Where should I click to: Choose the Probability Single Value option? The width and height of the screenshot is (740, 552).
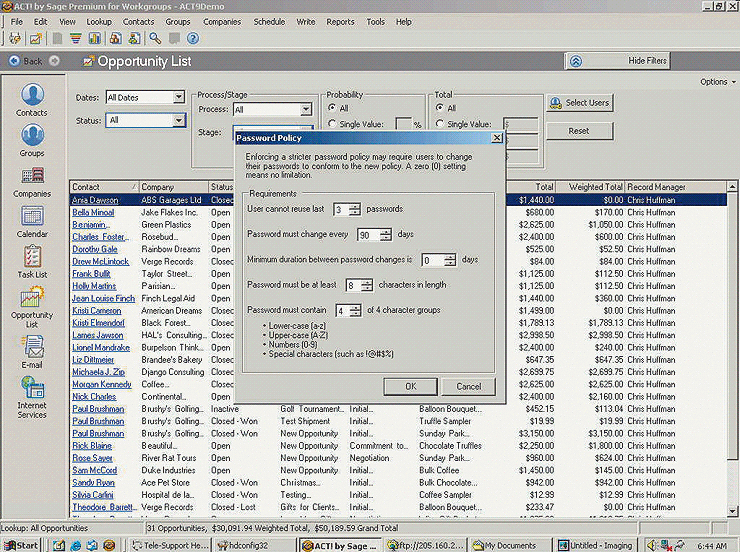tap(331, 124)
